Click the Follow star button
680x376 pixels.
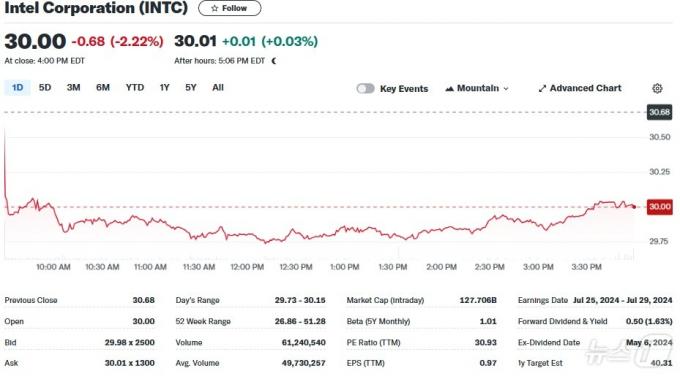point(229,8)
